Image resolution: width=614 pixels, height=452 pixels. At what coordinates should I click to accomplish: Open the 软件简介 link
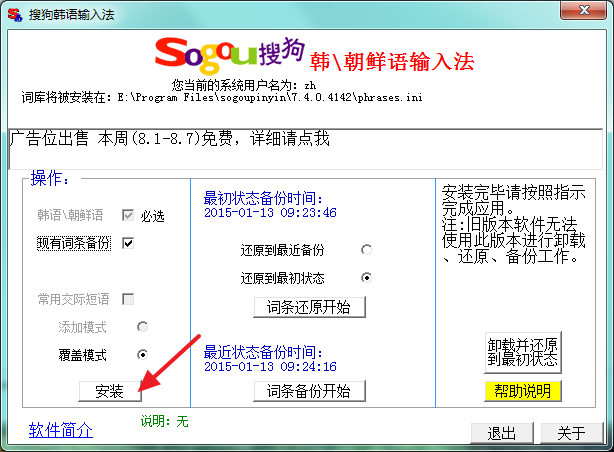(61, 430)
